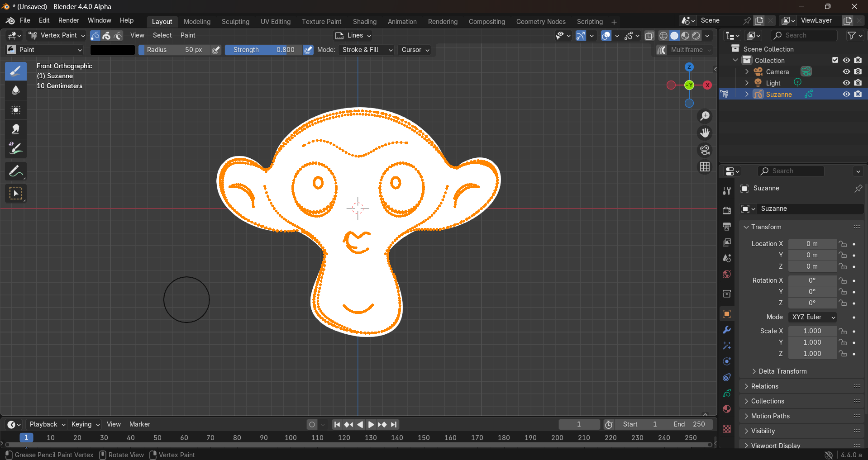Image resolution: width=868 pixels, height=460 pixels.
Task: Click the black brush color swatch
Action: [x=113, y=50]
